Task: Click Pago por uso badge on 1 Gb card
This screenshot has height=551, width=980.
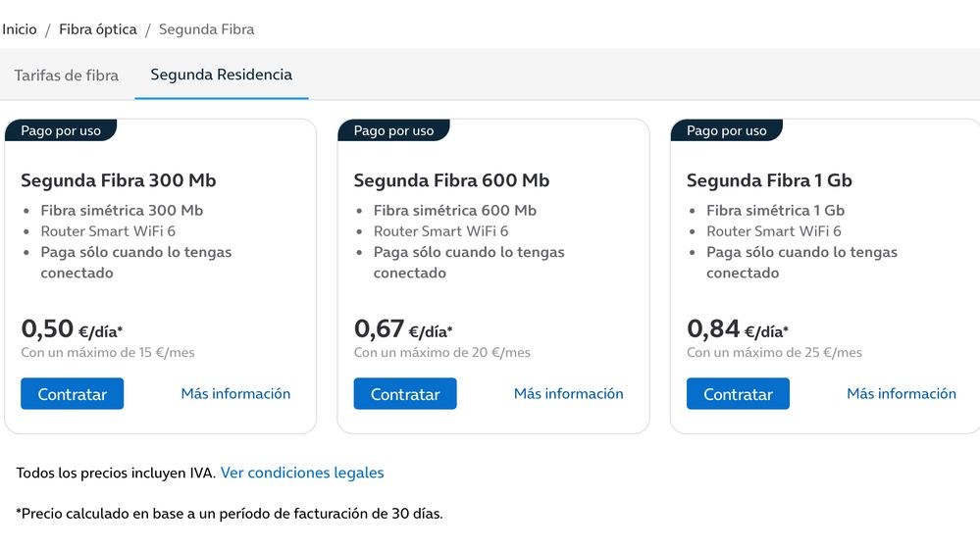Action: (727, 130)
